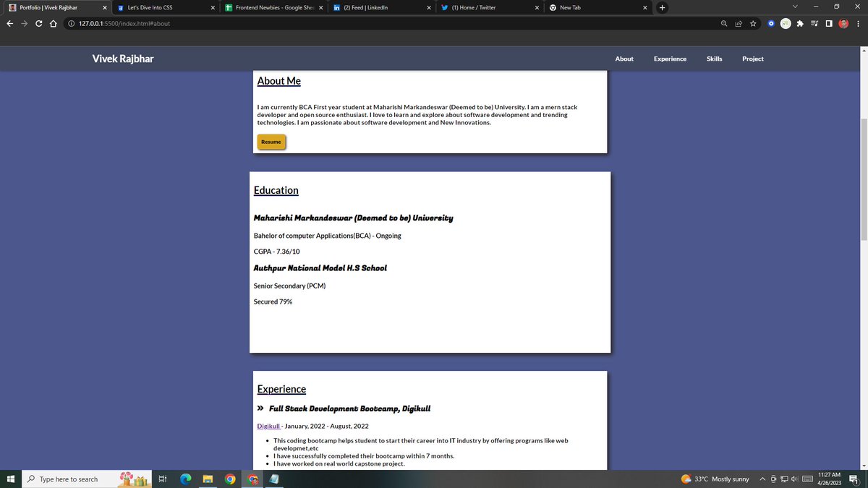Go to the Experience nav link

pyautogui.click(x=670, y=59)
